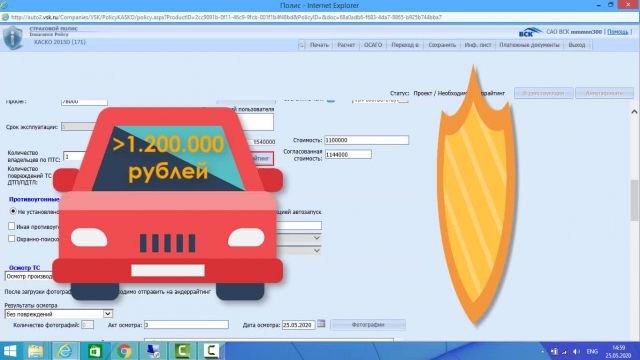Click the ENG language indicator

(592, 351)
